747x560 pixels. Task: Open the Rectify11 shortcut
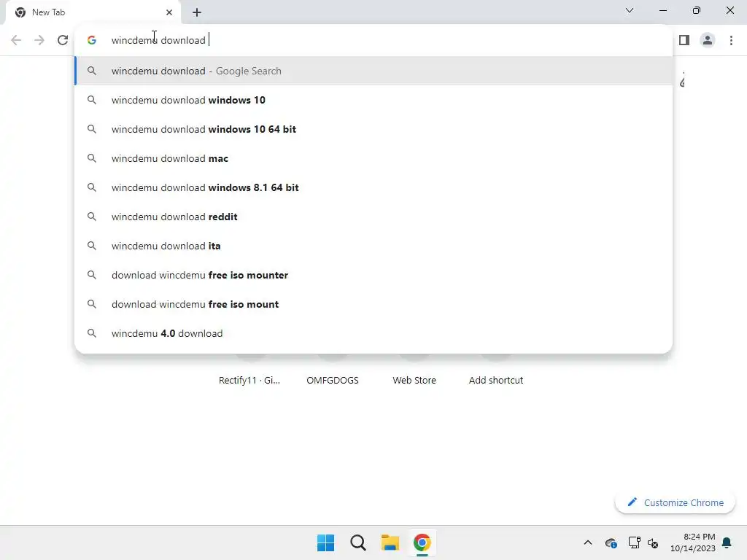pyautogui.click(x=249, y=380)
